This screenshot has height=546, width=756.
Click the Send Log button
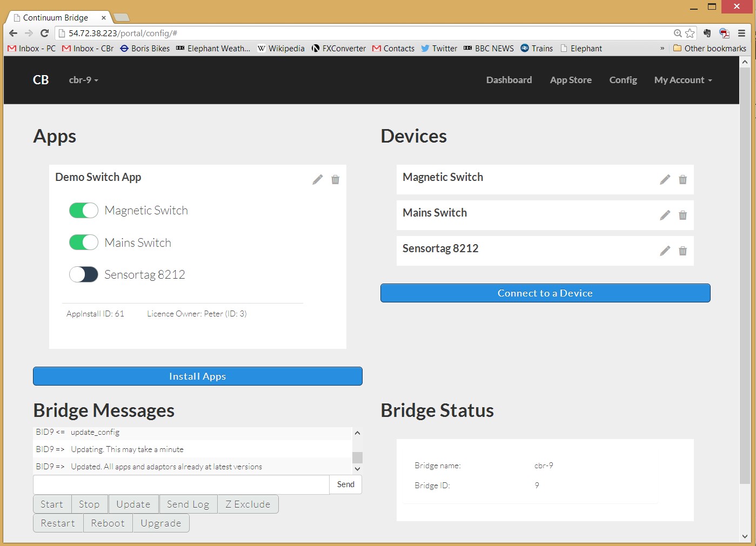tap(188, 504)
